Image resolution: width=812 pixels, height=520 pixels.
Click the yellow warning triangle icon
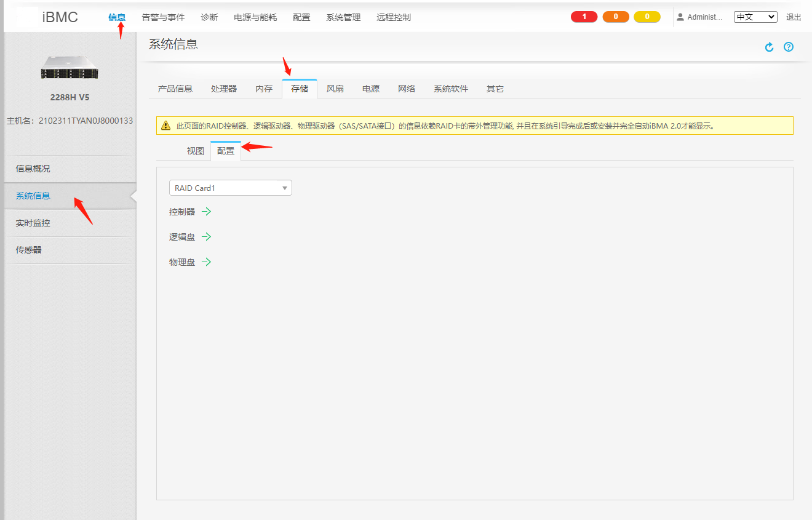(x=165, y=126)
